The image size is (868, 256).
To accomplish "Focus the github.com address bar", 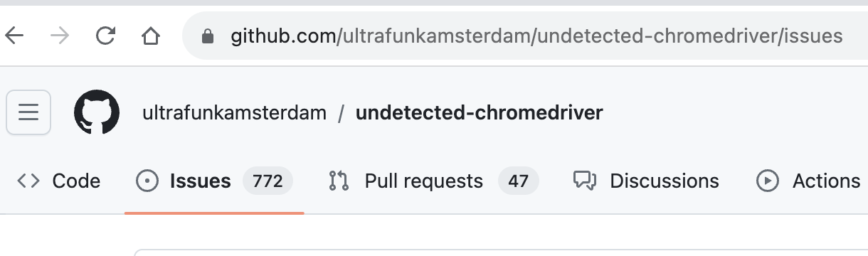I will tap(526, 36).
